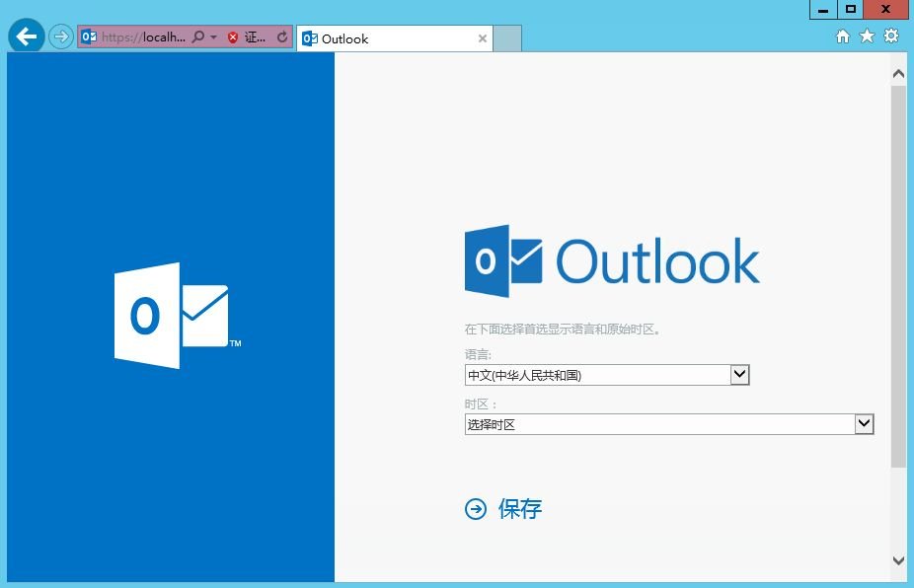This screenshot has width=914, height=588.
Task: Click the scrollbar down arrow
Action: (x=898, y=560)
